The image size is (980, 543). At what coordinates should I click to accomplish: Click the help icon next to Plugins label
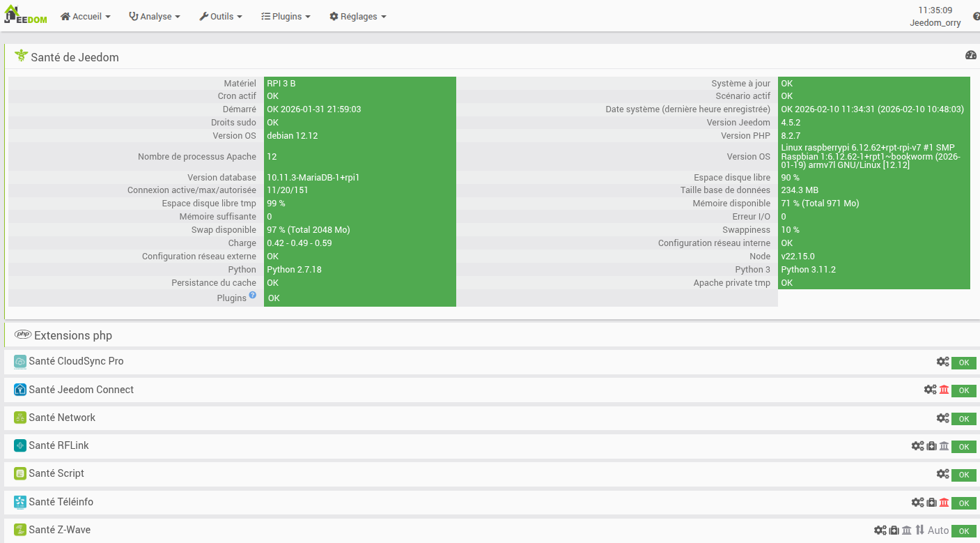pyautogui.click(x=253, y=295)
